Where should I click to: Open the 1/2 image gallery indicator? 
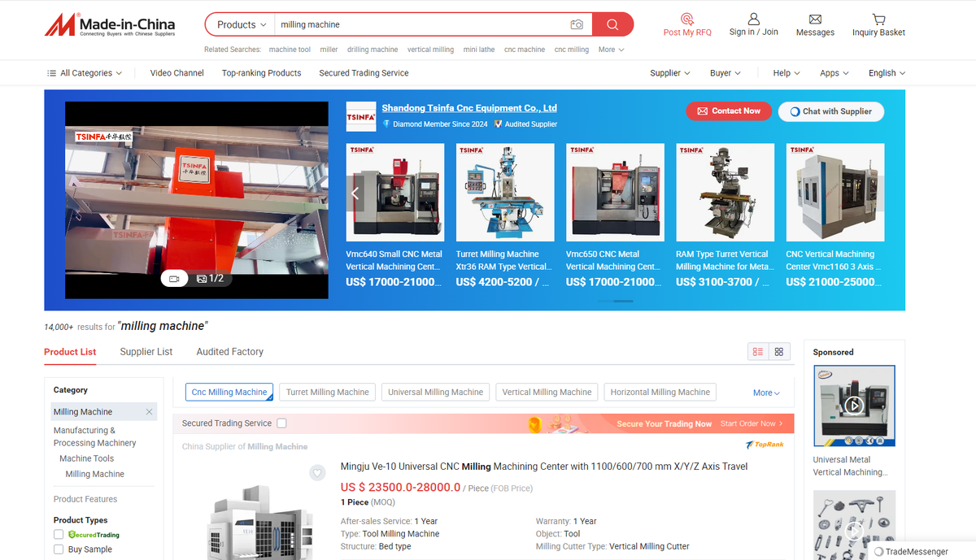click(x=210, y=279)
